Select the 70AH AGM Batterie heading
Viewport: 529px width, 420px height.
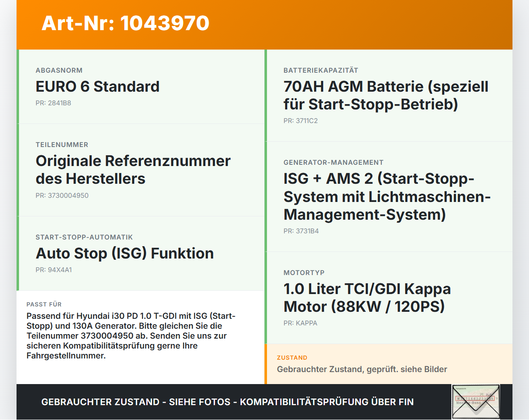click(386, 95)
